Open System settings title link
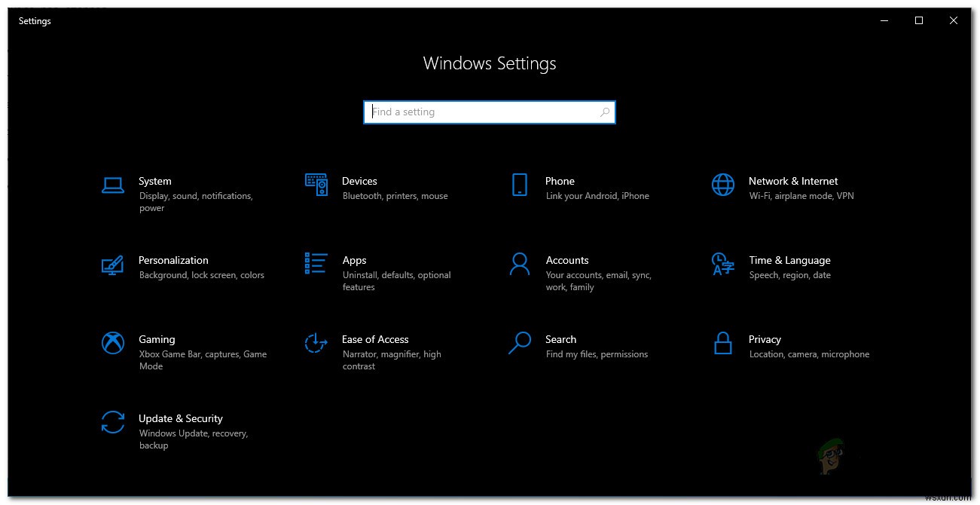980x505 pixels. coord(154,181)
